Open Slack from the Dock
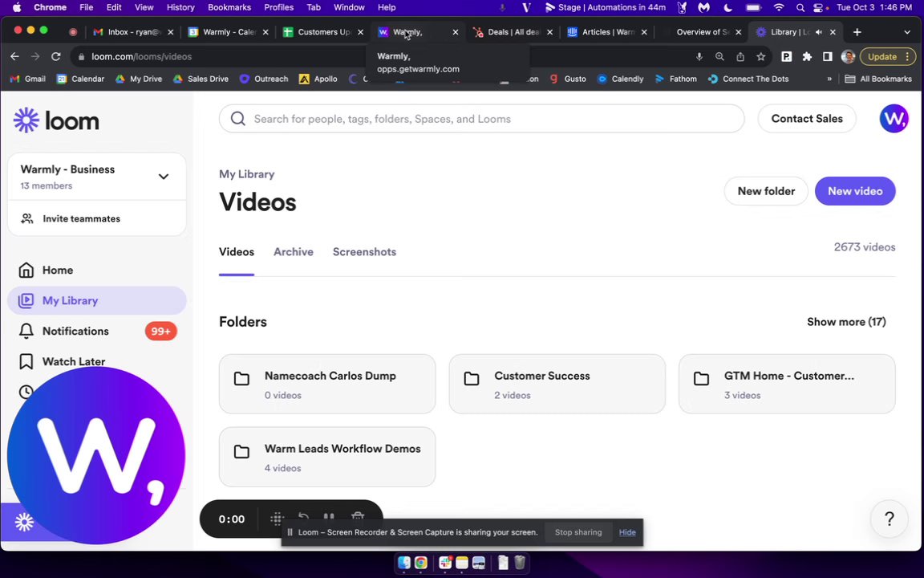 445,563
